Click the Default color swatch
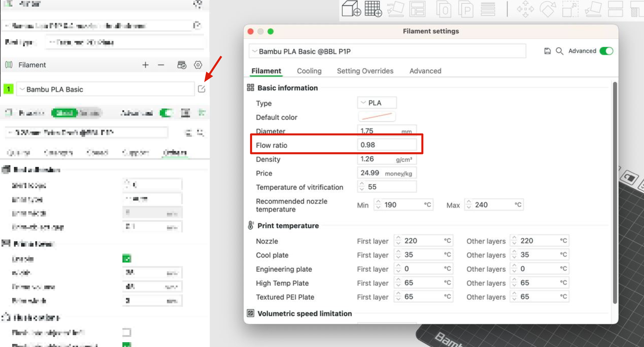Viewport: 644px width, 347px height. pos(377,116)
